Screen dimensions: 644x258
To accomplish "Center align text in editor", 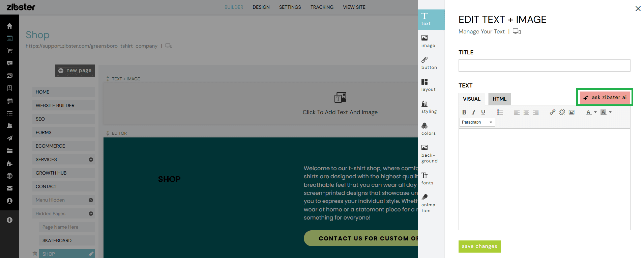I will (x=526, y=112).
